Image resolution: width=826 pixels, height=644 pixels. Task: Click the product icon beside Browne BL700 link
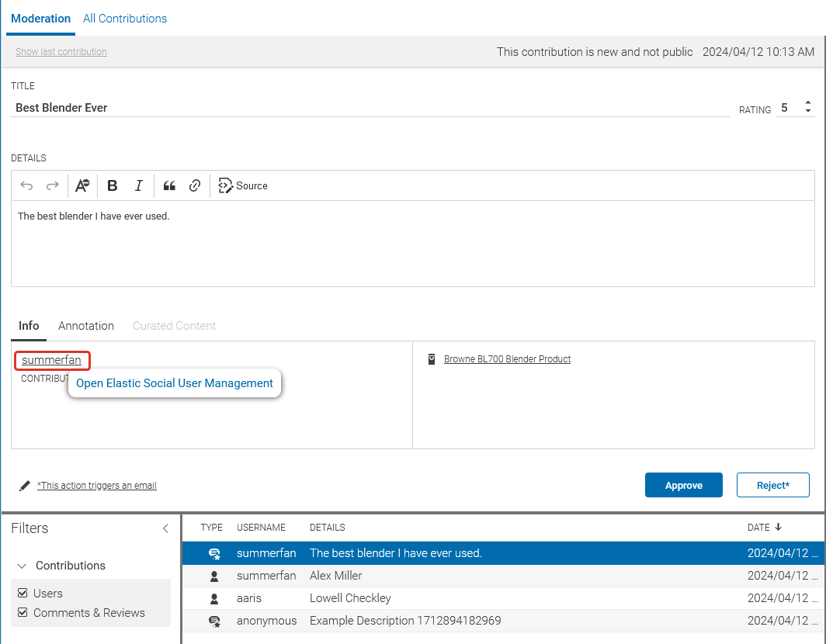[432, 358]
